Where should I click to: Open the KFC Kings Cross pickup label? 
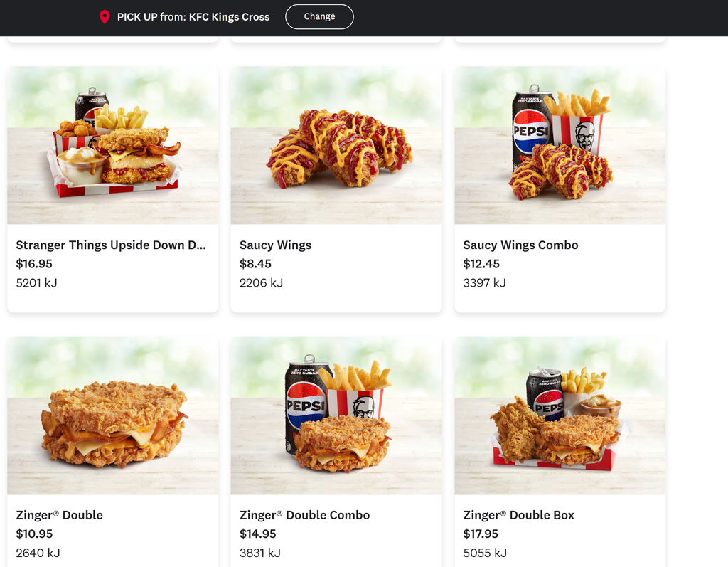click(x=193, y=17)
